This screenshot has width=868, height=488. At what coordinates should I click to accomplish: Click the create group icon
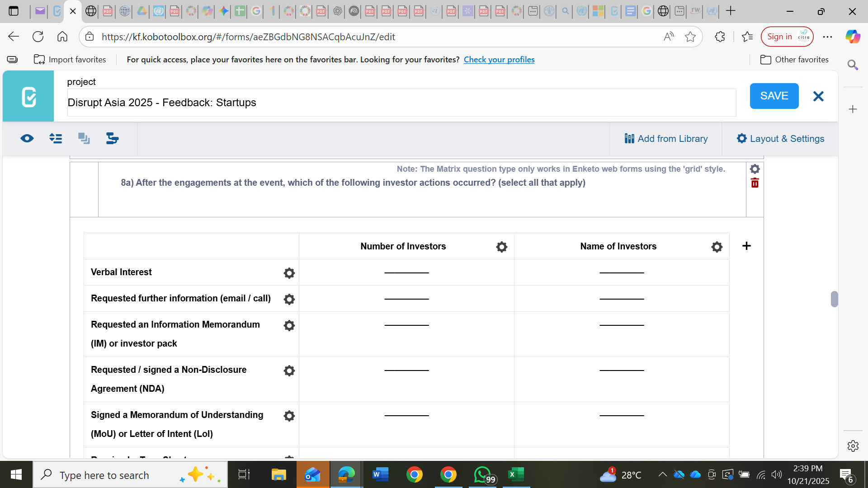[x=84, y=139]
